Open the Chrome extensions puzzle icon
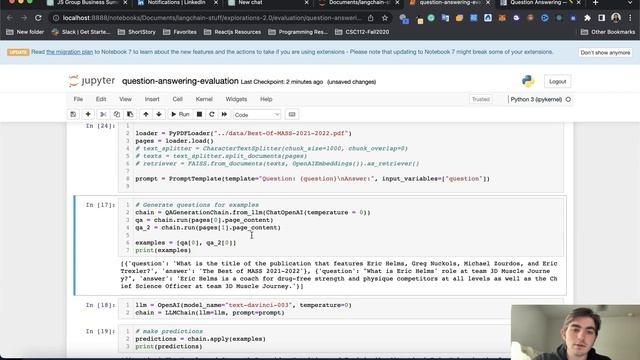Screen dimensions: 640x360 [x=587, y=18]
